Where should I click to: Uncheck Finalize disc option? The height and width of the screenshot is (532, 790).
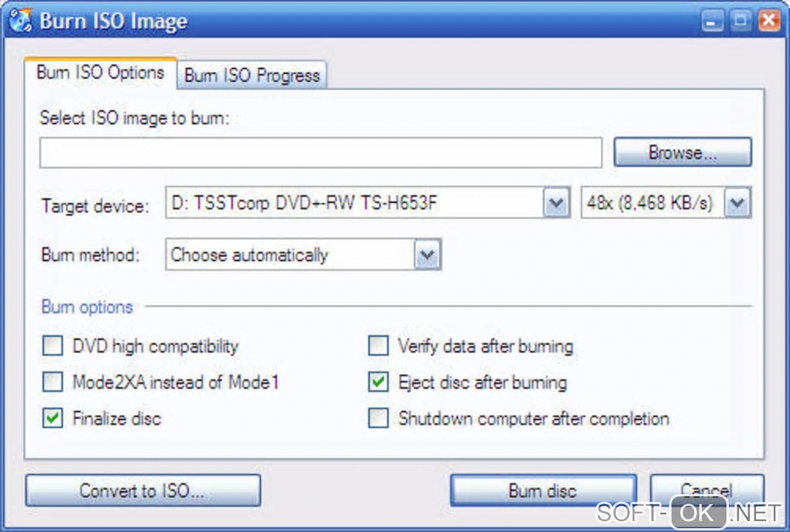[x=53, y=419]
